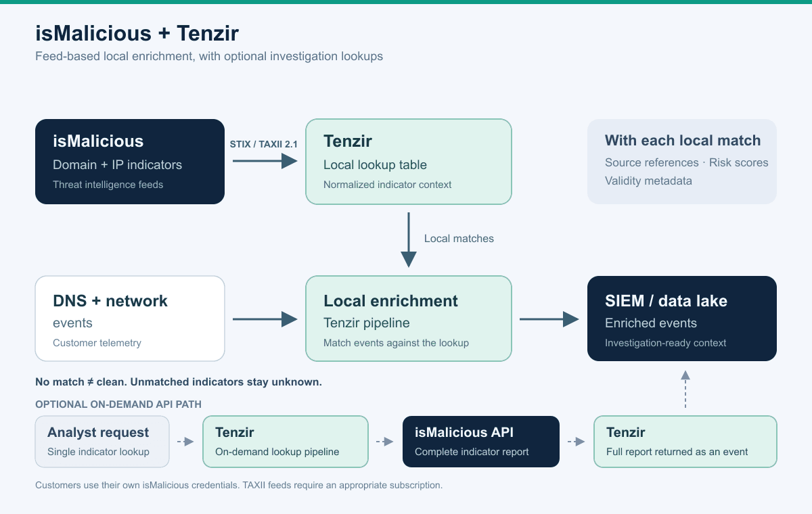Click the 'DNS + network' heading
The width and height of the screenshot is (812, 514).
click(x=110, y=301)
